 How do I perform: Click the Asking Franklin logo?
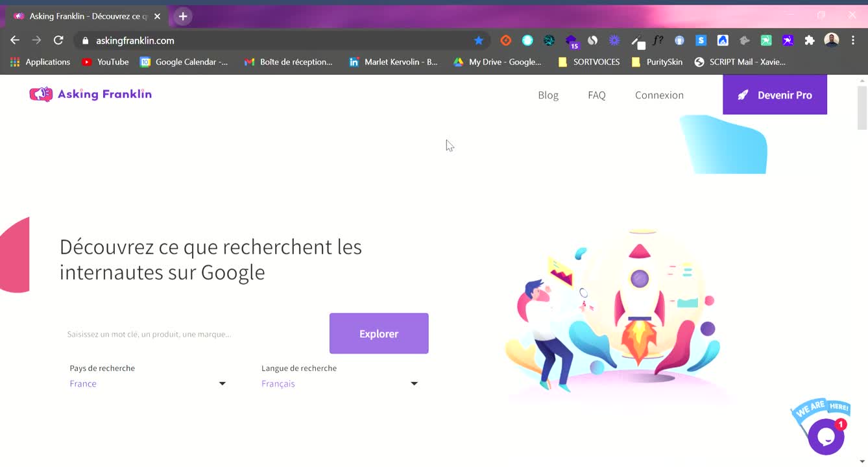tap(90, 95)
